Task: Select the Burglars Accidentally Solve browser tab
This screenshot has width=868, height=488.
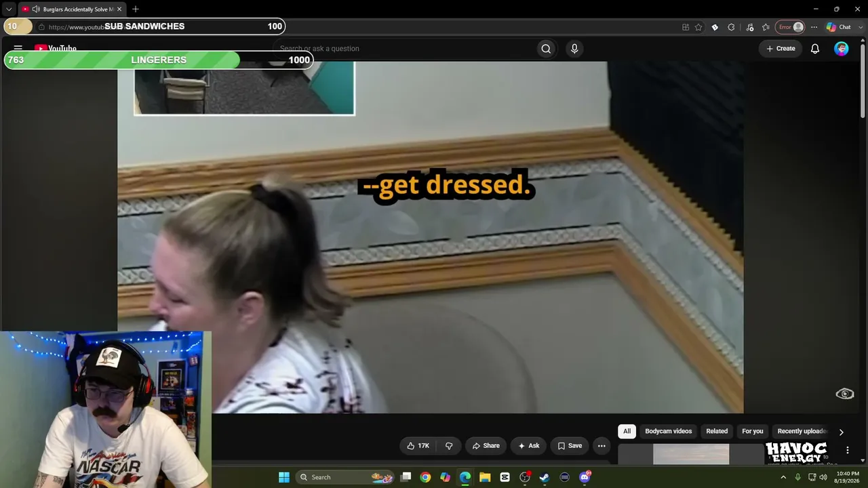Action: click(x=71, y=9)
